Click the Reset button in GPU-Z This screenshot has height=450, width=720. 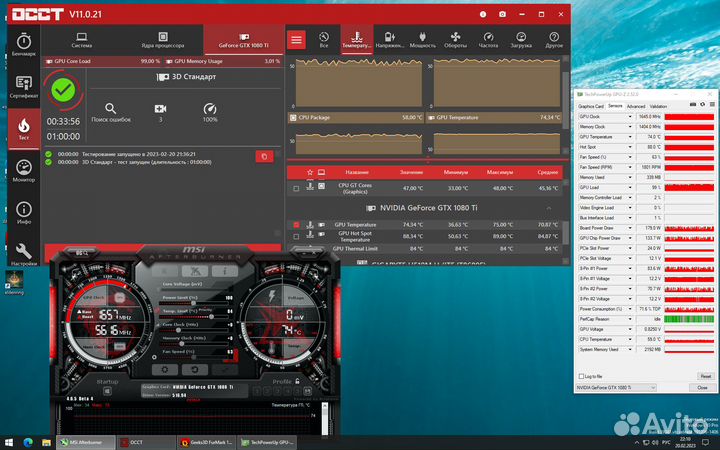coord(706,377)
